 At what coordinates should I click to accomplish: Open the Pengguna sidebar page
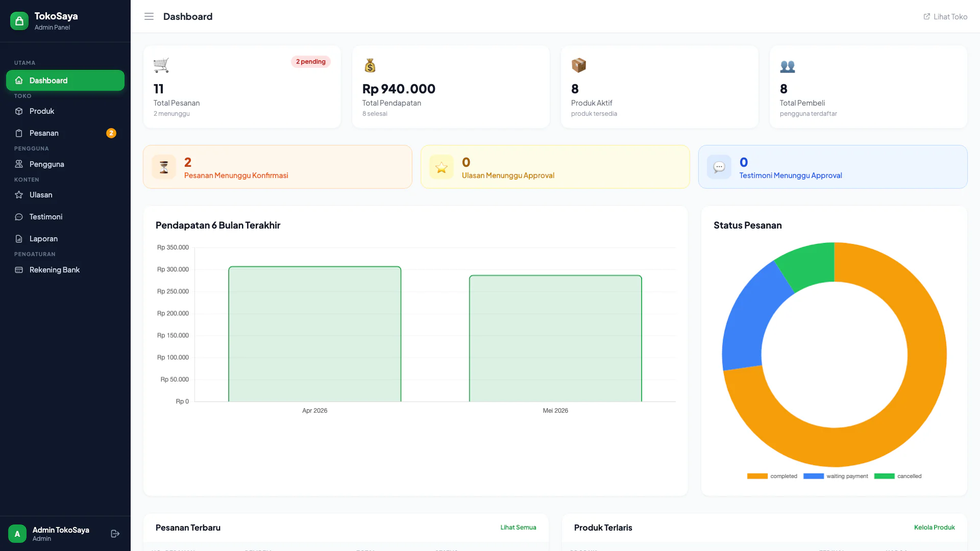(65, 164)
